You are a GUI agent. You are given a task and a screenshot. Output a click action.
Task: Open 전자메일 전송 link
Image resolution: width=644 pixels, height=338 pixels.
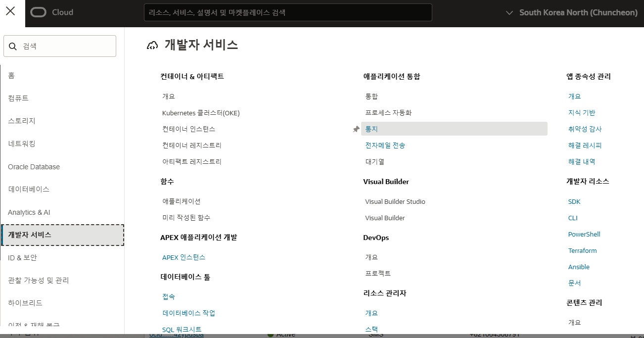(385, 145)
